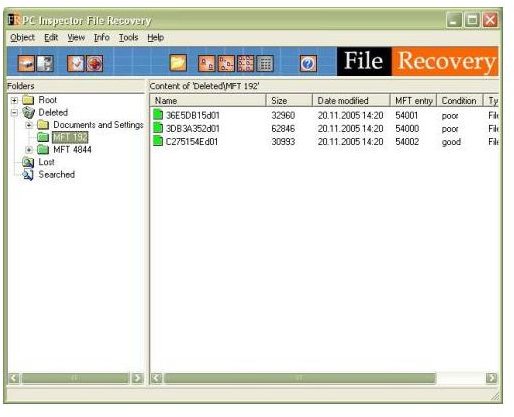Open the Object menu
Image resolution: width=514 pixels, height=417 pixels.
pos(22,37)
